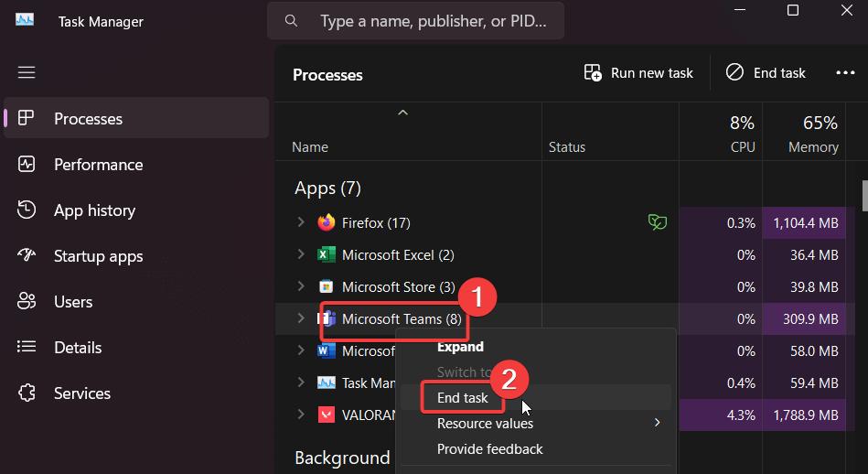The image size is (868, 474).
Task: Click Run new task button
Action: tap(638, 73)
